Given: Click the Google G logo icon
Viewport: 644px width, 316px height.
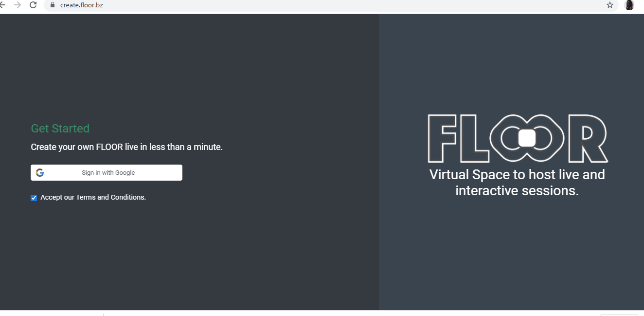Looking at the screenshot, I should 40,172.
